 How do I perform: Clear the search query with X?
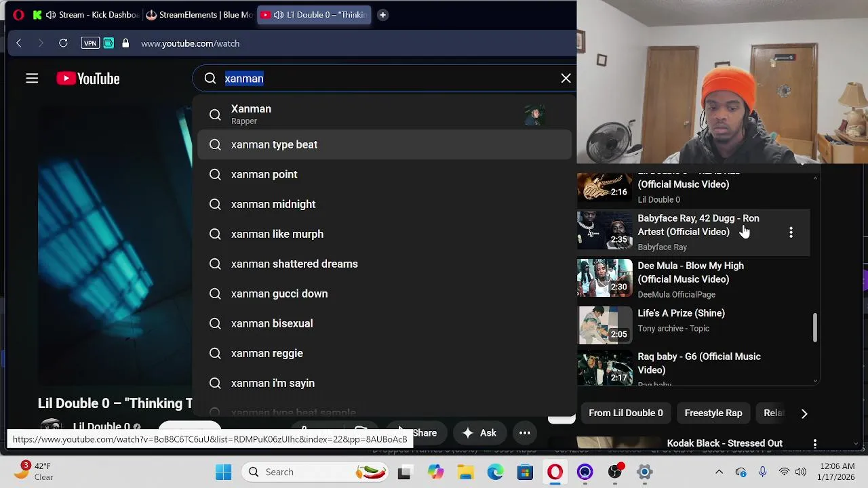click(x=566, y=79)
